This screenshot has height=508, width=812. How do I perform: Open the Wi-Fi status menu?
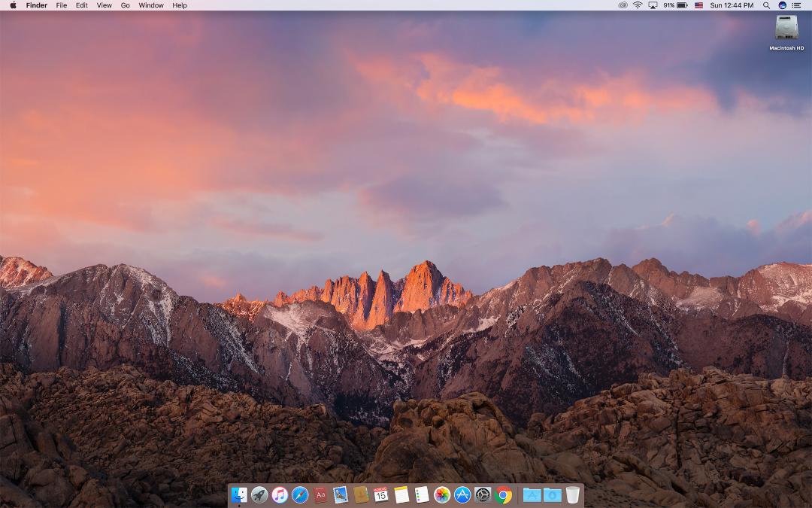point(638,5)
